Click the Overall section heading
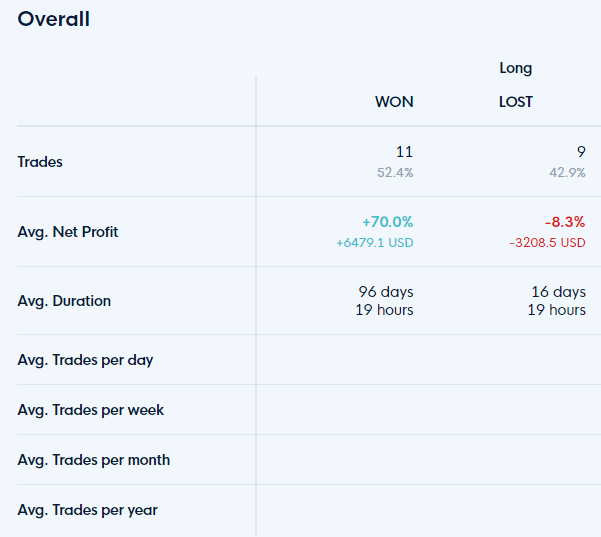Image resolution: width=601 pixels, height=537 pixels. click(x=54, y=19)
